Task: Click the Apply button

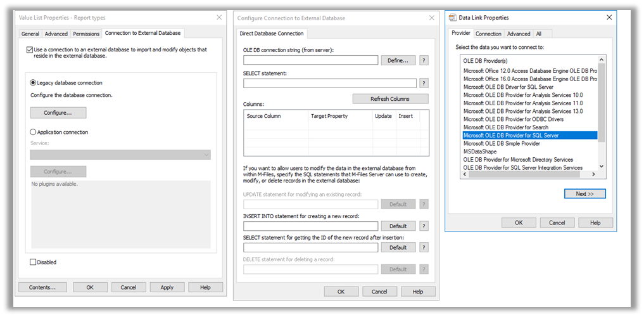Action: coord(167,287)
